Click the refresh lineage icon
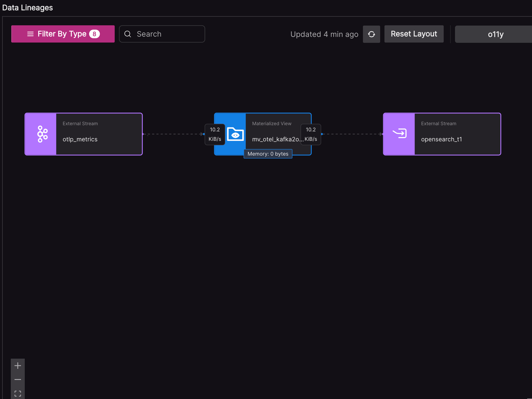 [371, 34]
